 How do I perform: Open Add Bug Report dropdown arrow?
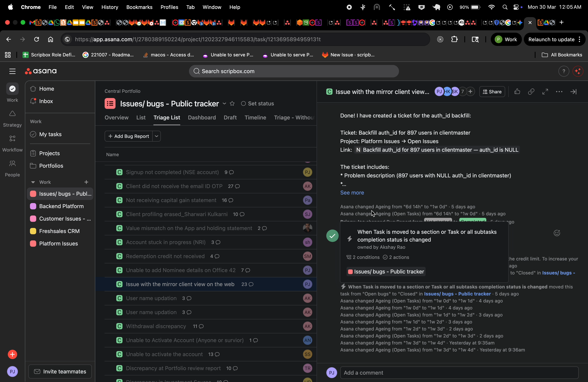[156, 136]
